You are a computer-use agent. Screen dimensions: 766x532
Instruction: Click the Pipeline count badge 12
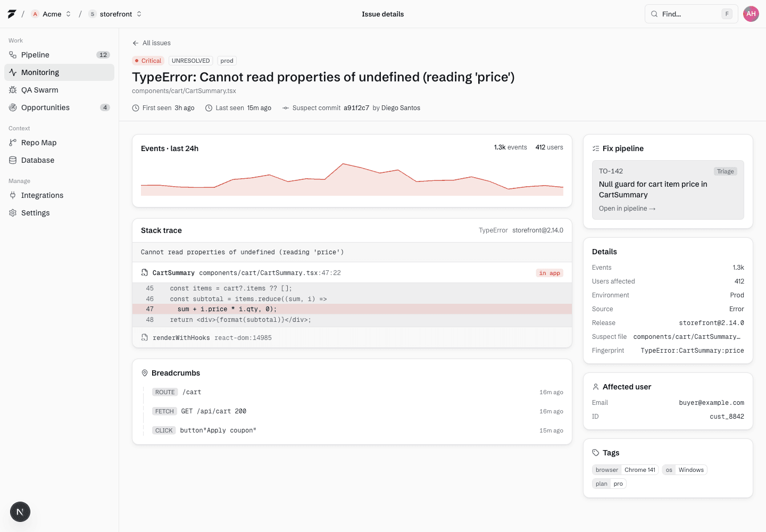click(x=103, y=55)
